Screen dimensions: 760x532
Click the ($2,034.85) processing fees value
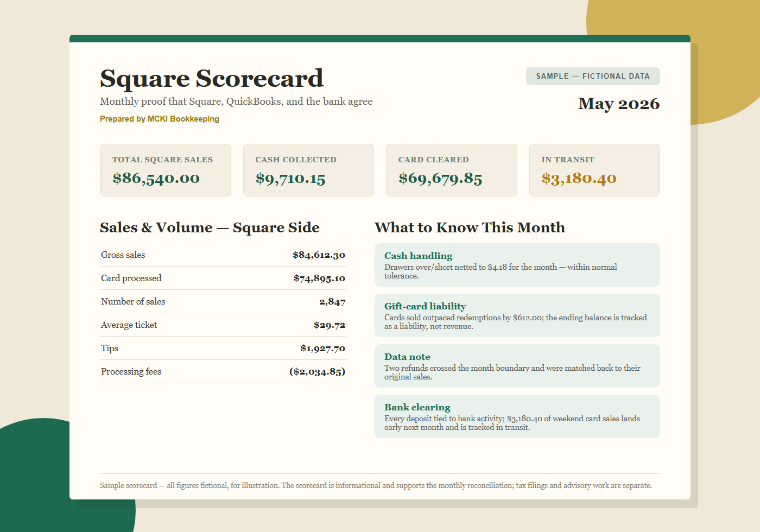point(318,371)
